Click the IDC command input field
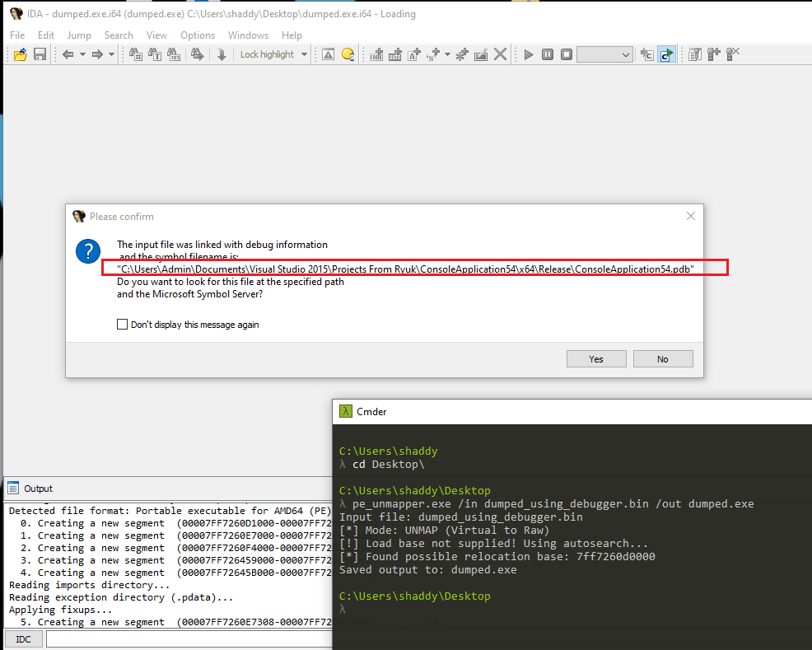 coord(189,639)
